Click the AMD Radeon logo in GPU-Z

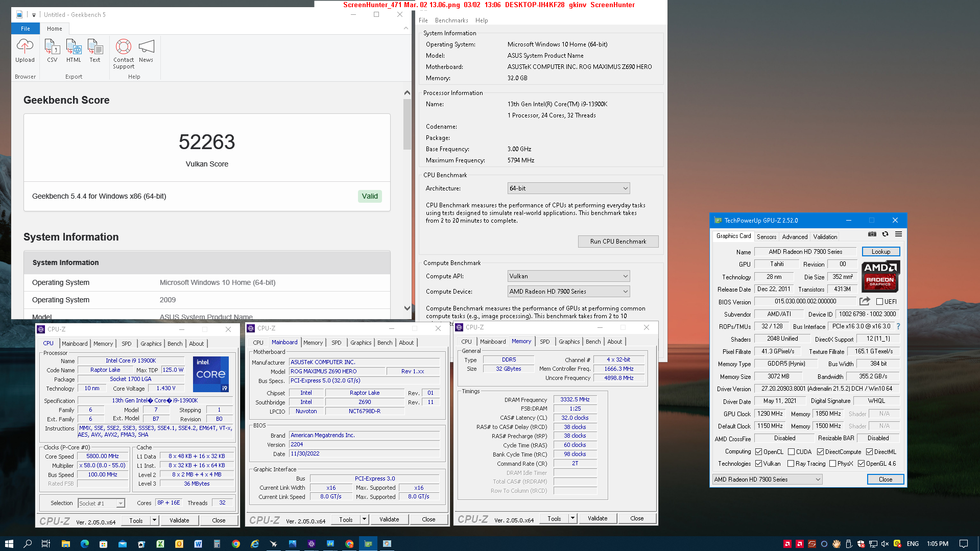[880, 276]
